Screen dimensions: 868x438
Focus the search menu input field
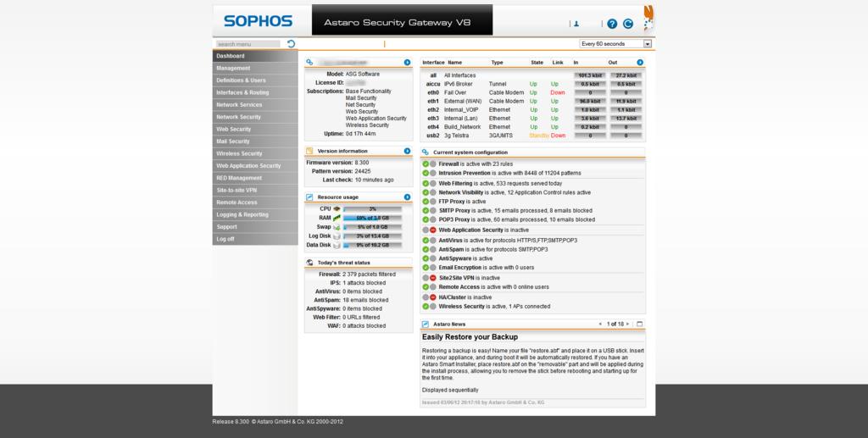click(248, 44)
